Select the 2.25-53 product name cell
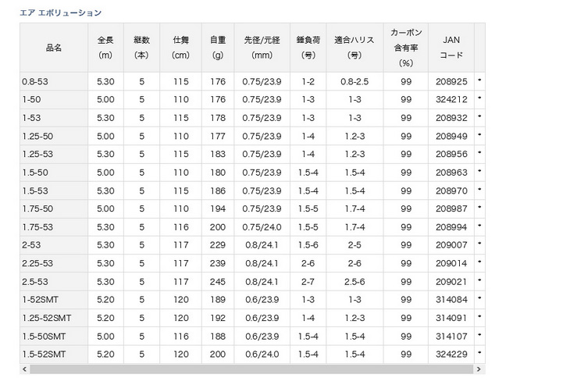The image size is (570, 392). tap(35, 263)
